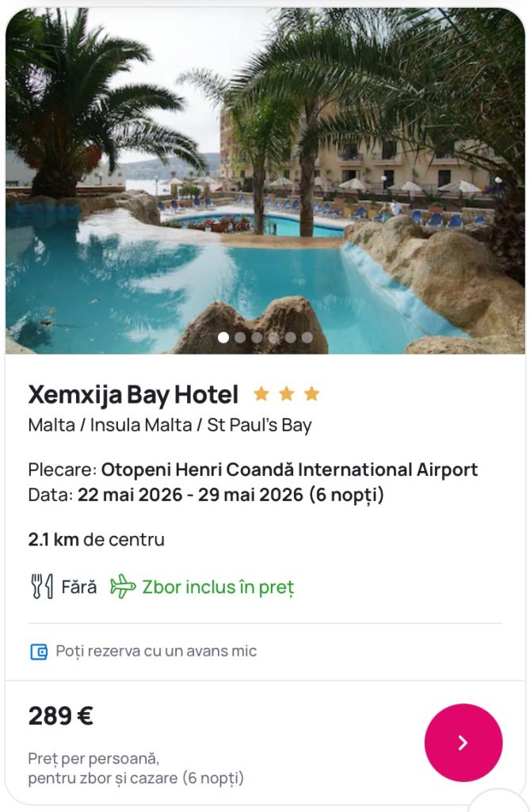Image resolution: width=530 pixels, height=812 pixels.
Task: Click the 22 mai 2026 - 29 mai 2026 dates
Action: click(190, 495)
